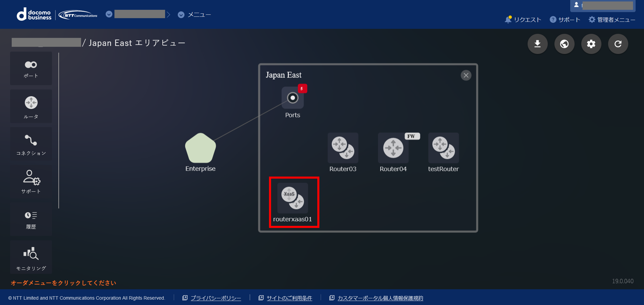Select the Router03 node icon
The image size is (644, 305).
(343, 148)
